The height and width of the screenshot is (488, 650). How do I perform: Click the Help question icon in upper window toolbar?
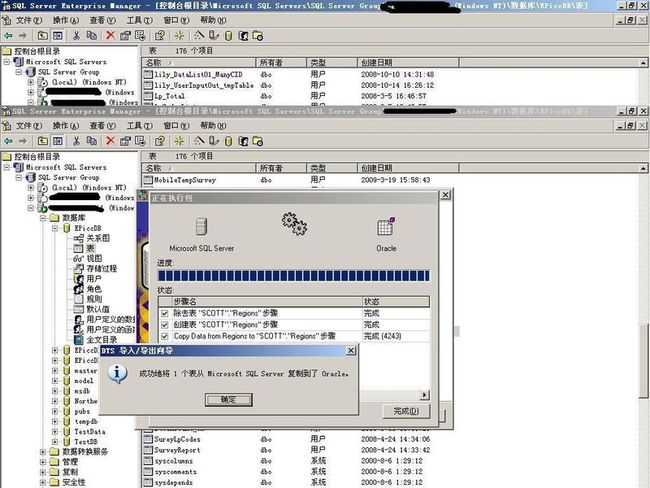tap(160, 36)
